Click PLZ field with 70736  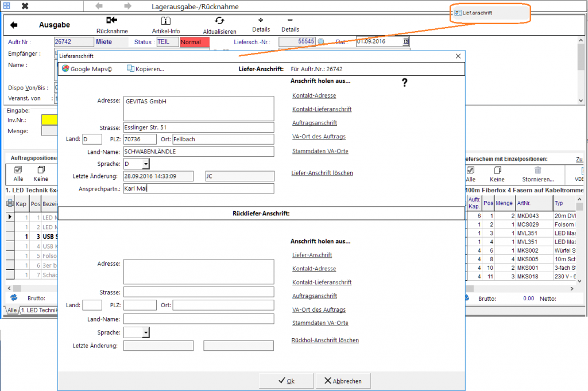[x=140, y=139]
